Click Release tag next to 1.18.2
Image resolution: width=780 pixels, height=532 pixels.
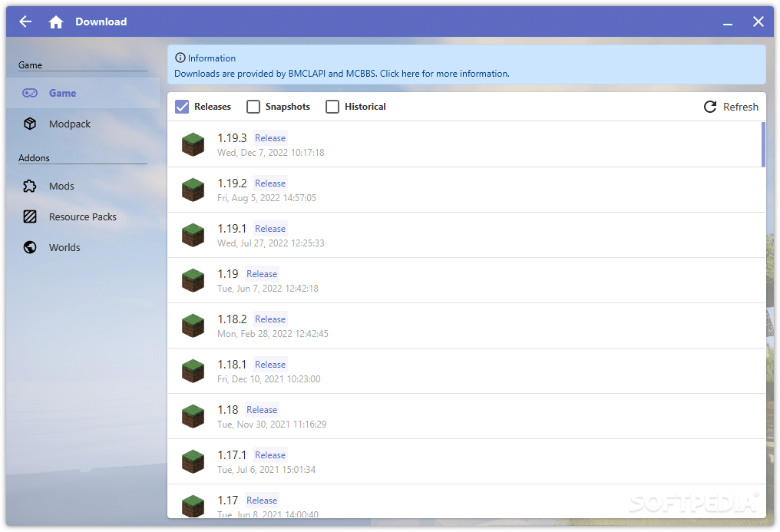pos(270,319)
